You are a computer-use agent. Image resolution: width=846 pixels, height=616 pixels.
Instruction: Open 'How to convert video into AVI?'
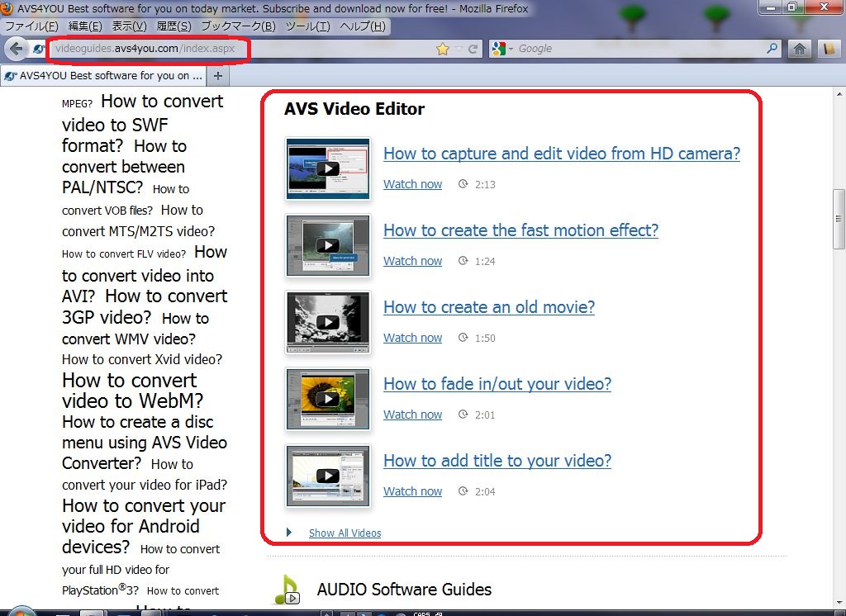(x=145, y=274)
